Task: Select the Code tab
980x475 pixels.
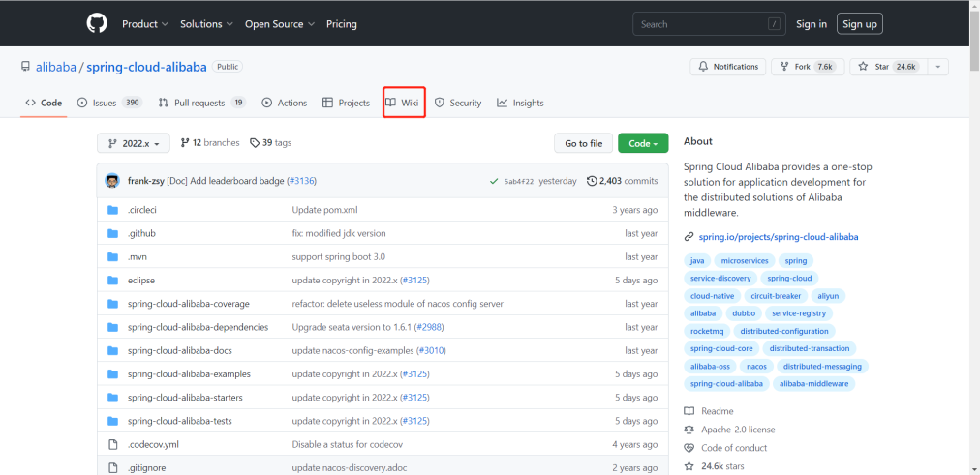Action: [44, 103]
